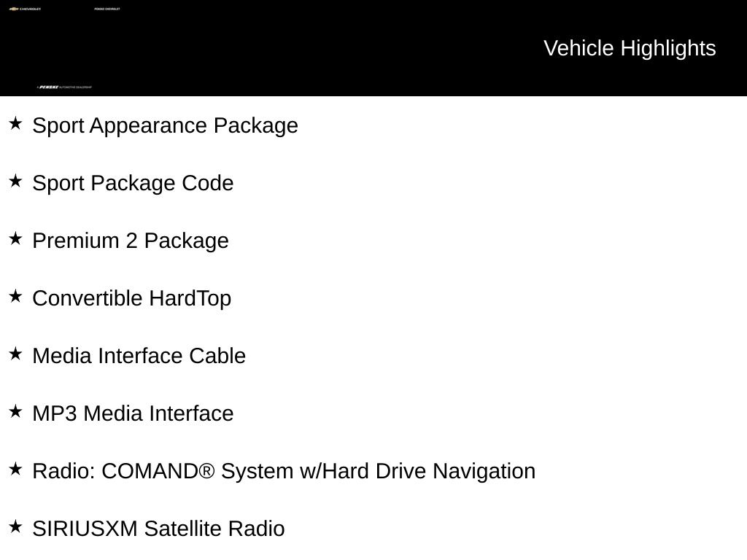
Task: Select the Premium 2 Package highlight
Action: pyautogui.click(x=131, y=241)
